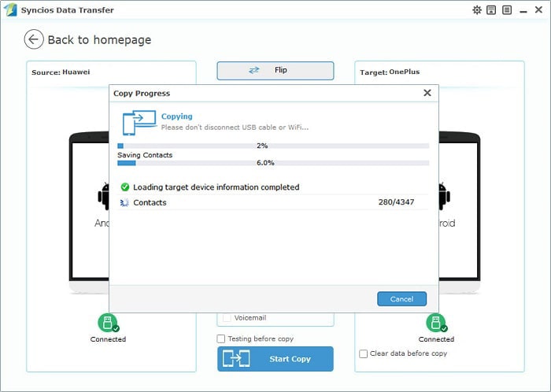Enable Testing before copy checkbox
The height and width of the screenshot is (392, 551).
(x=220, y=338)
